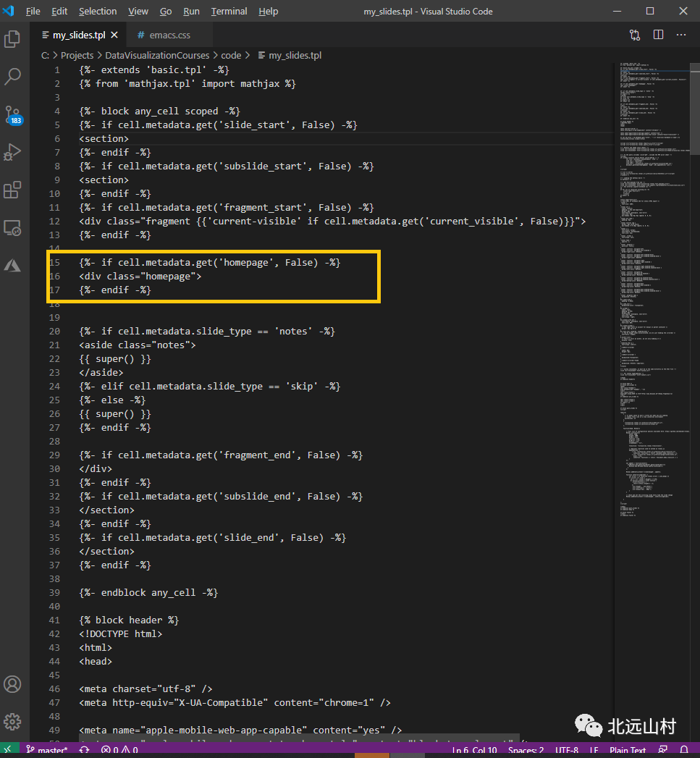Click the '<head>' tag line

[x=96, y=661]
